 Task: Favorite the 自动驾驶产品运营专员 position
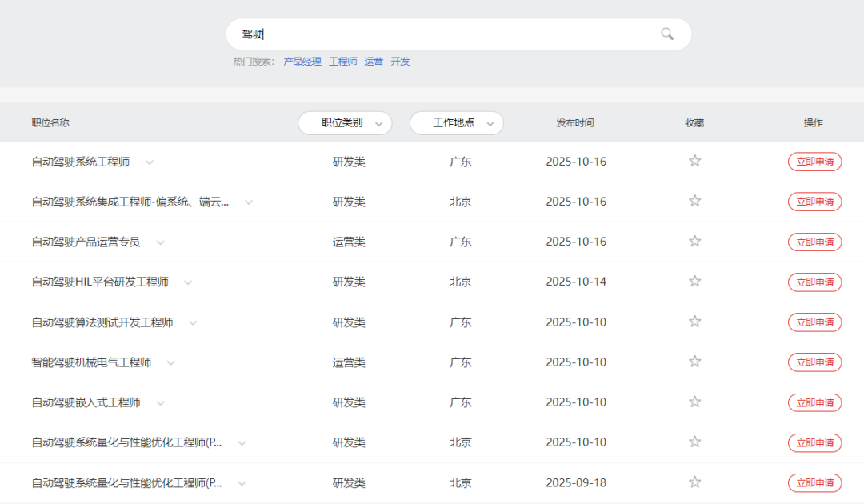click(x=694, y=242)
